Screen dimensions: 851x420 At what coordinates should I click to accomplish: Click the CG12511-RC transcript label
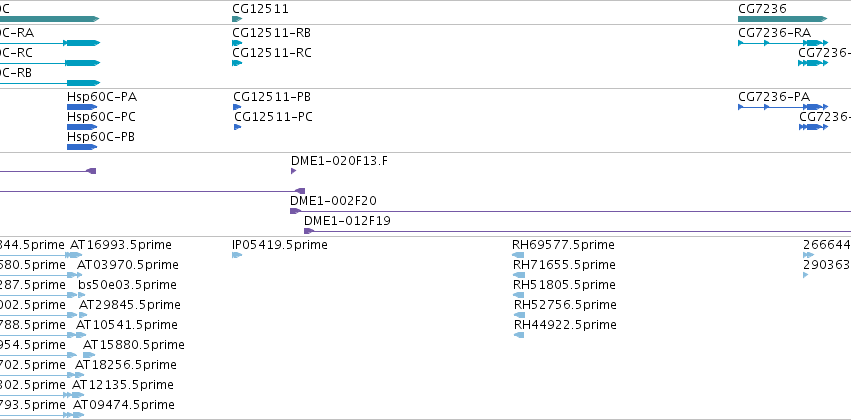click(271, 53)
